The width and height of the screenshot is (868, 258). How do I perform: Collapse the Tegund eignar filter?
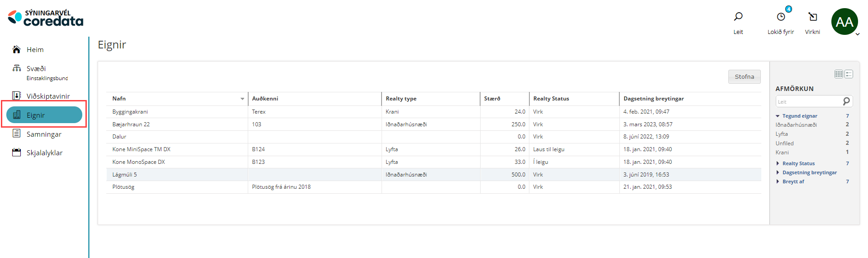[x=778, y=116]
